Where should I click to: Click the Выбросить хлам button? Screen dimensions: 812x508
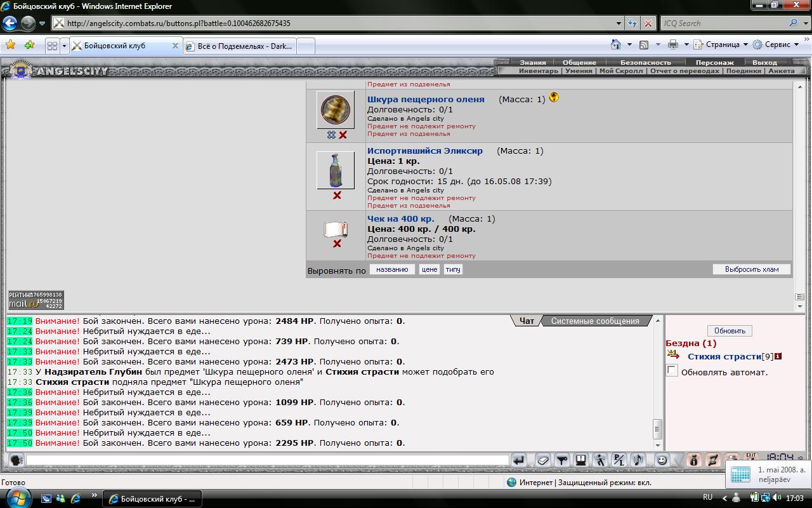click(x=752, y=269)
